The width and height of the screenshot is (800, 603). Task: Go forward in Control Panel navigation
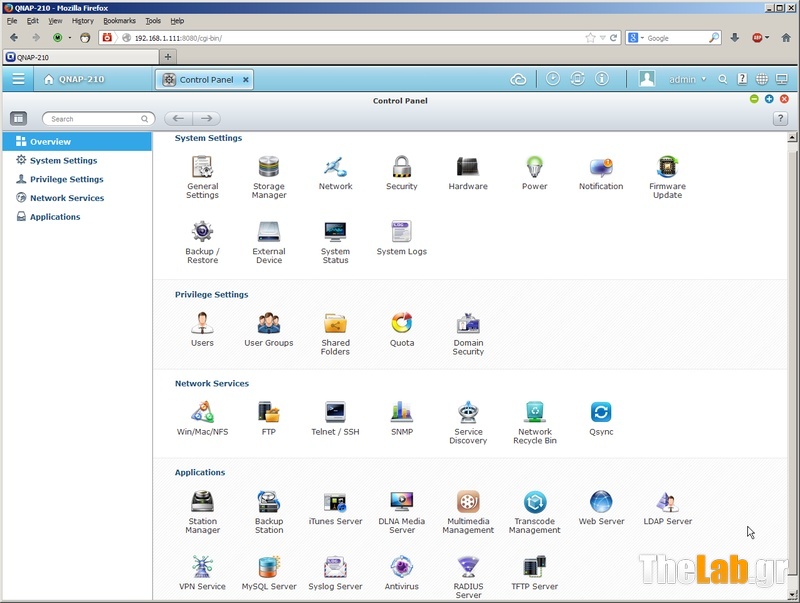(207, 119)
